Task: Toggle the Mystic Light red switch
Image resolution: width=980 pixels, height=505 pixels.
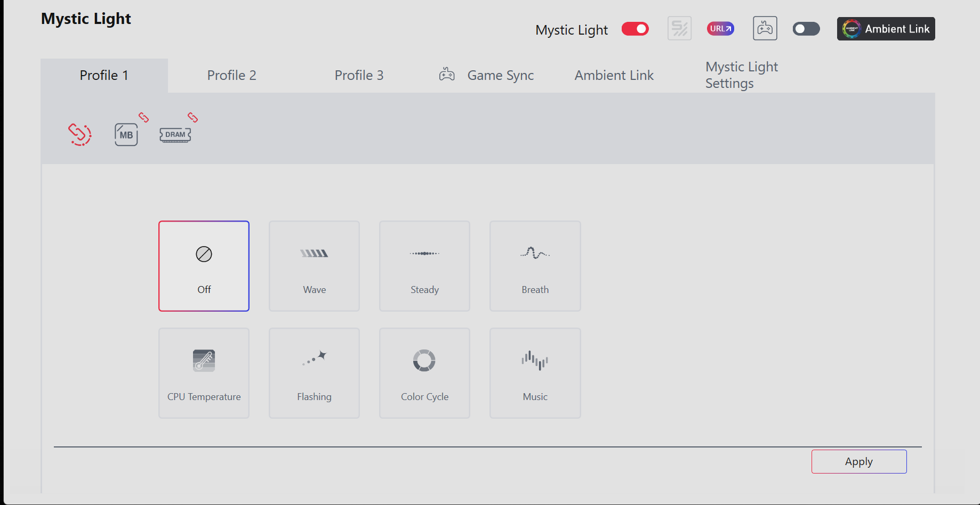Action: (635, 29)
